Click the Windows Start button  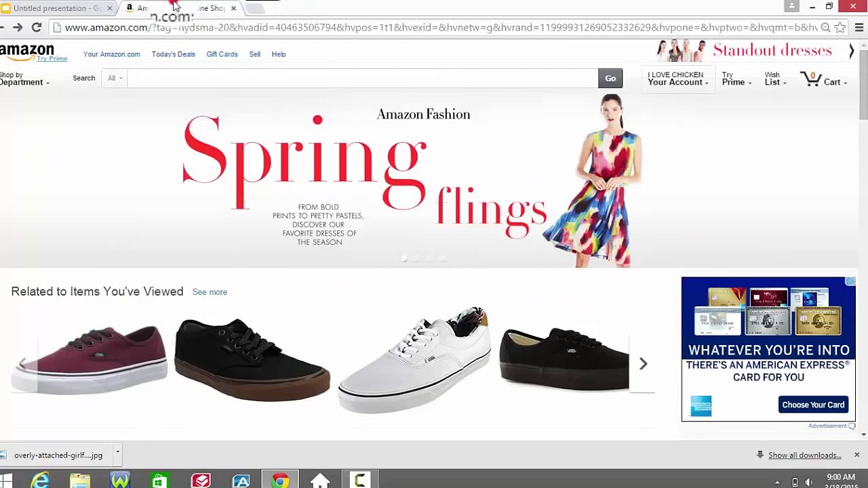(x=7, y=481)
